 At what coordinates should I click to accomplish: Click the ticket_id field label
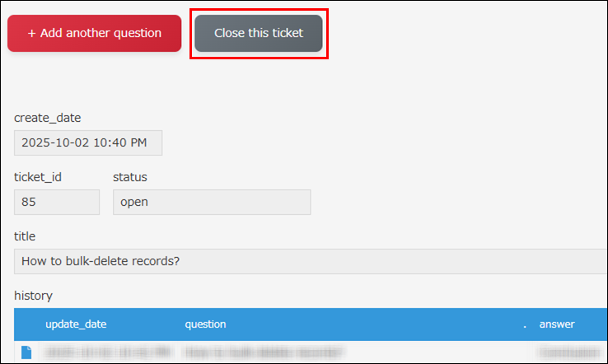[38, 177]
